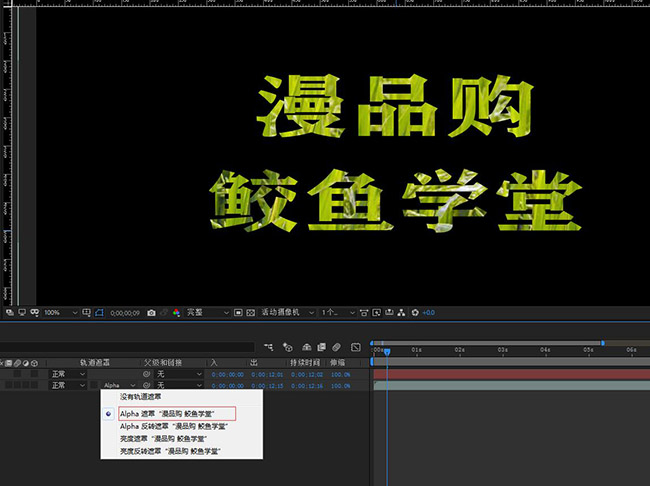The width and height of the screenshot is (650, 486).
Task: Toggle pixel aspect ratio correction icon
Action: (x=364, y=313)
